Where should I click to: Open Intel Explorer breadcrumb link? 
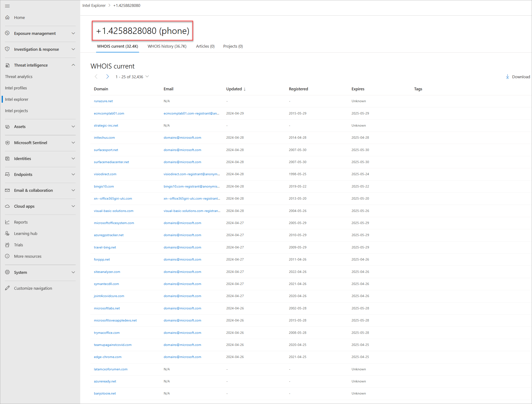coord(94,5)
